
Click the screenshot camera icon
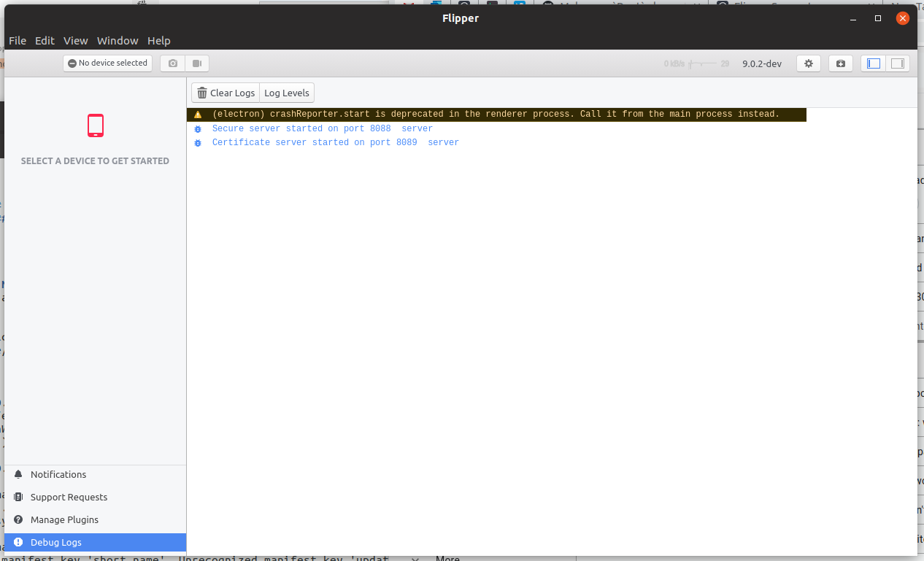(x=173, y=63)
